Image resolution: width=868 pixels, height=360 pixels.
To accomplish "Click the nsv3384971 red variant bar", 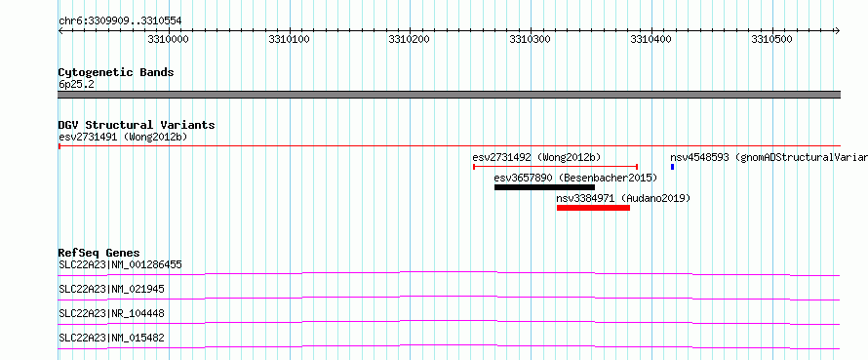I will pos(593,208).
